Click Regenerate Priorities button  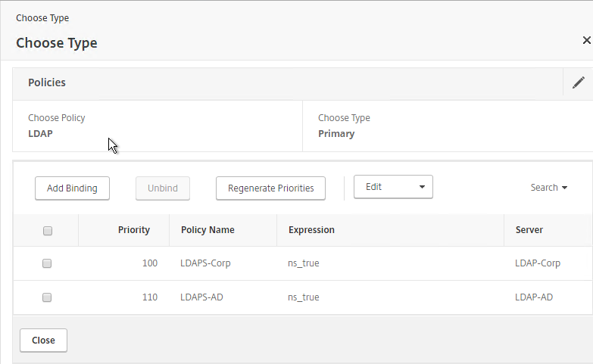[271, 188]
